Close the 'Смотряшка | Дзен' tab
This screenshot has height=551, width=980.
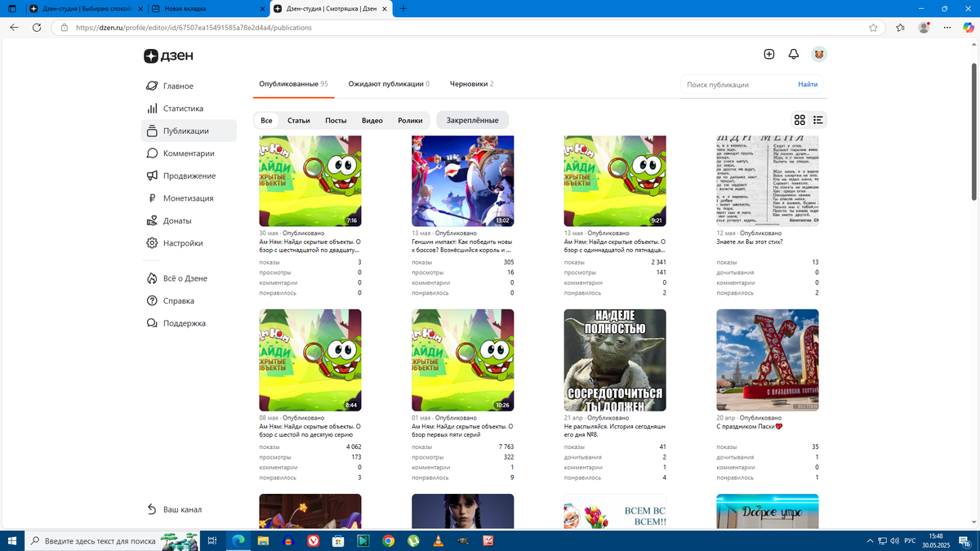386,8
